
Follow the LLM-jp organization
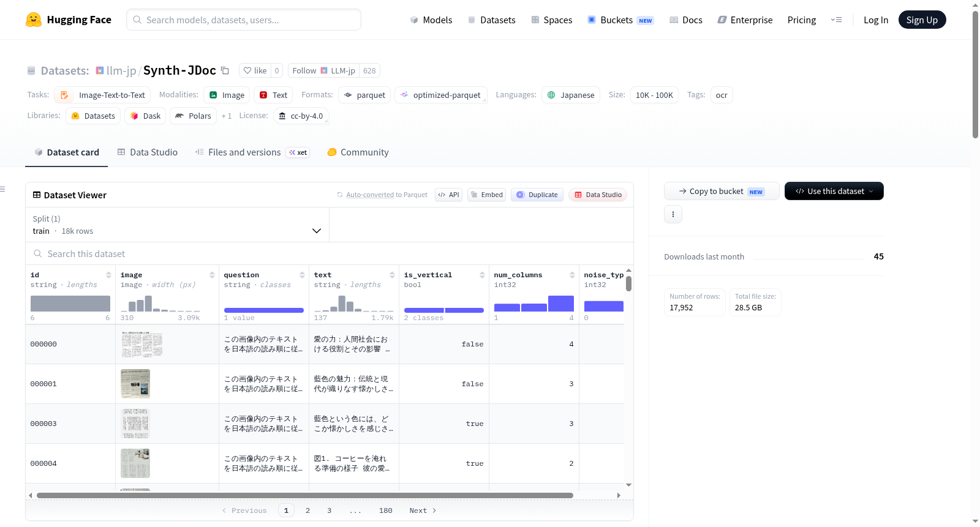[x=323, y=70]
